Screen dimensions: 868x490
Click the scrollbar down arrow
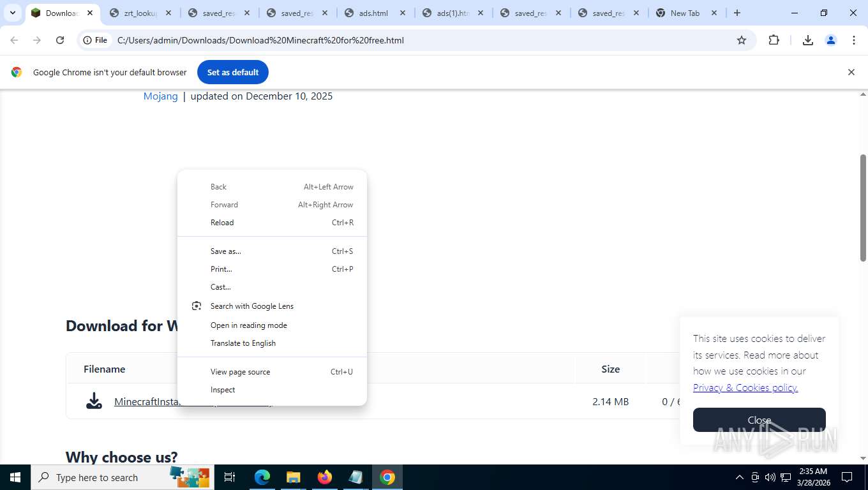point(863,458)
